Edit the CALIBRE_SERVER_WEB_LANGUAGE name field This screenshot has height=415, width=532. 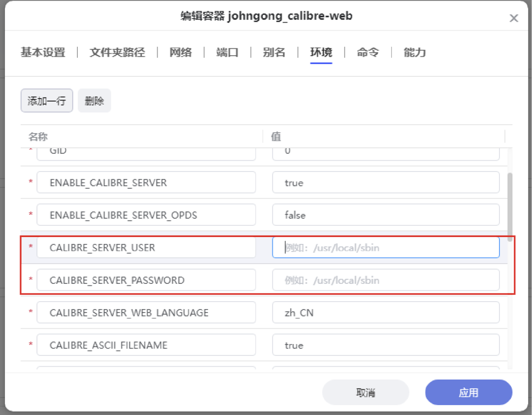(146, 312)
